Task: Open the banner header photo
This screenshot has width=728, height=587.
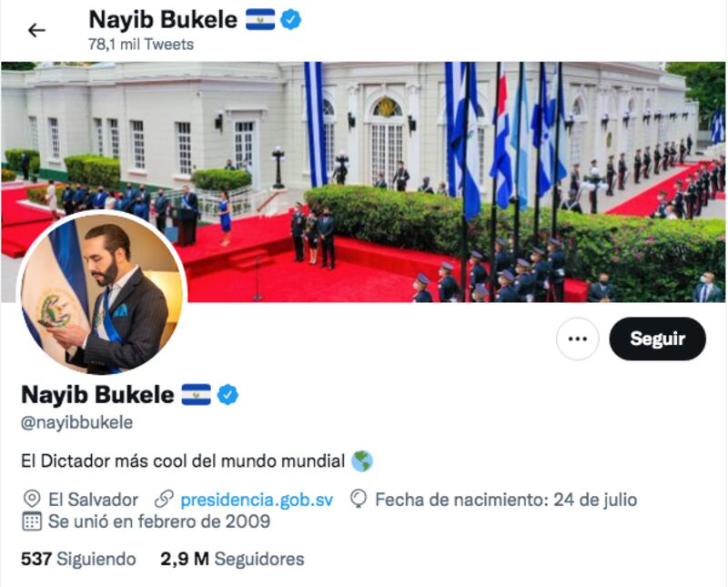Action: [363, 182]
